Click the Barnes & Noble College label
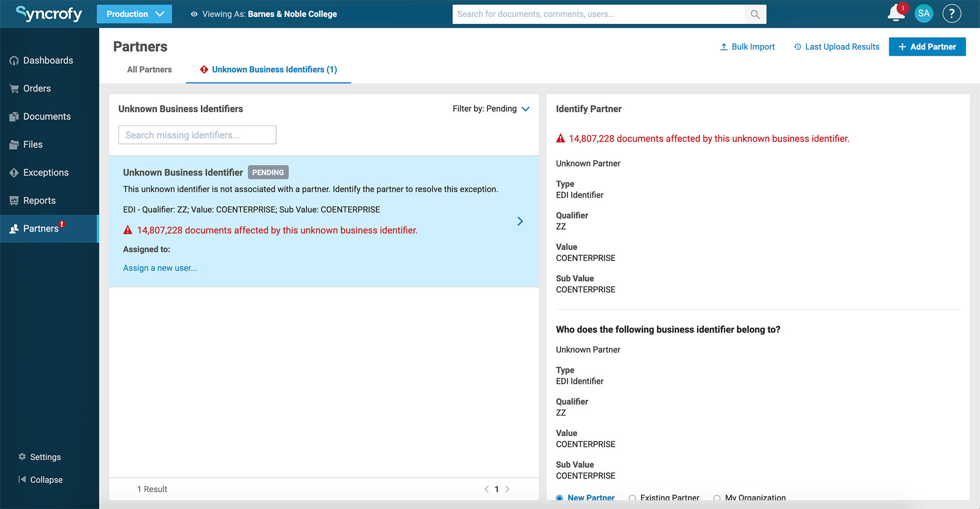The width and height of the screenshot is (980, 509). point(292,14)
